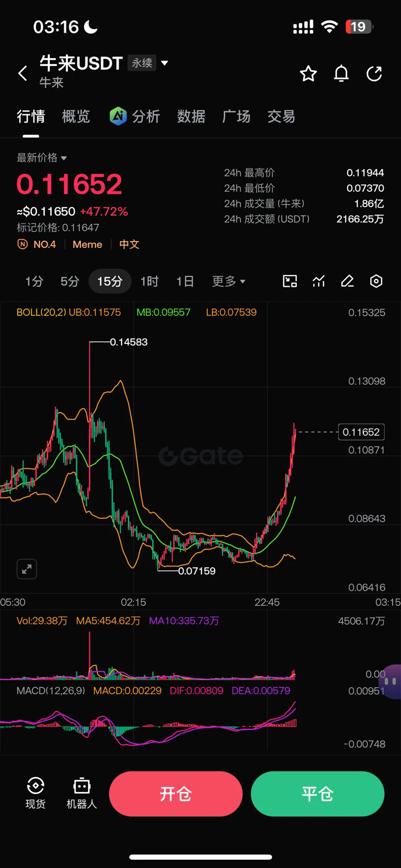Tap the 24h 成交量 value 1.86亿
The height and width of the screenshot is (868, 401).
coord(369,203)
